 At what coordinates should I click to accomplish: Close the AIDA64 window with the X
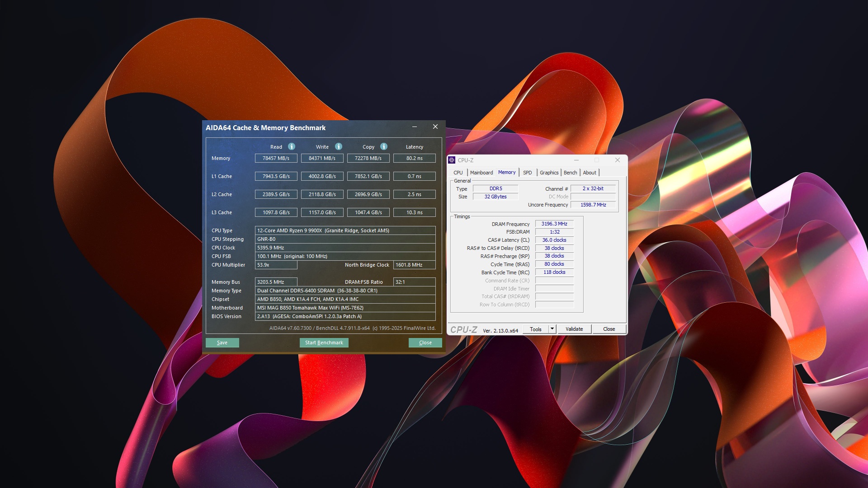click(435, 127)
